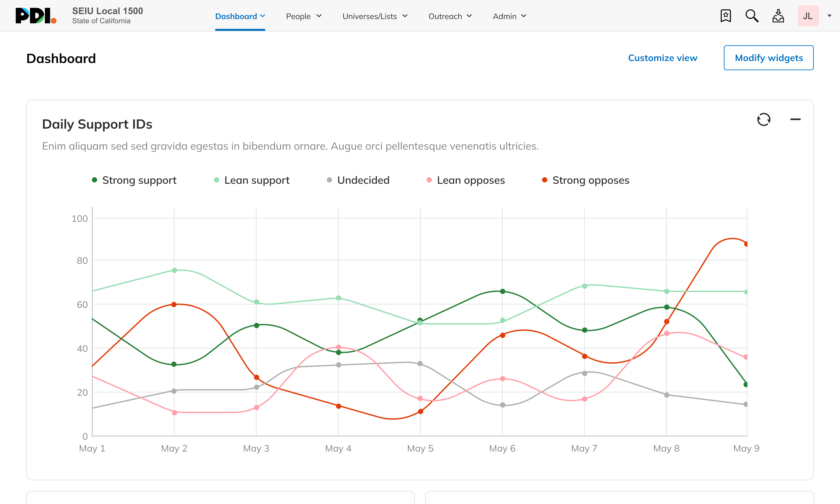Click the Dashboard page heading
This screenshot has height=504, width=840.
(x=61, y=58)
